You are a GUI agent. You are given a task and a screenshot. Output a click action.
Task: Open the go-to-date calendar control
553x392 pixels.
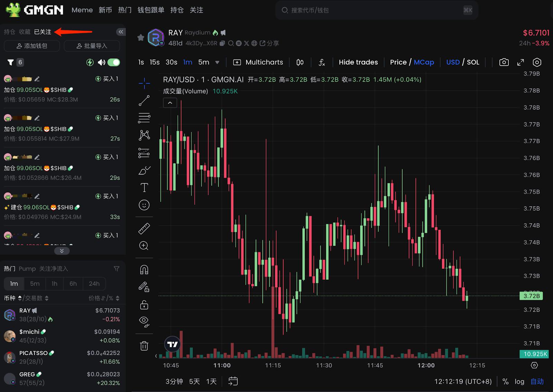pos(233,381)
